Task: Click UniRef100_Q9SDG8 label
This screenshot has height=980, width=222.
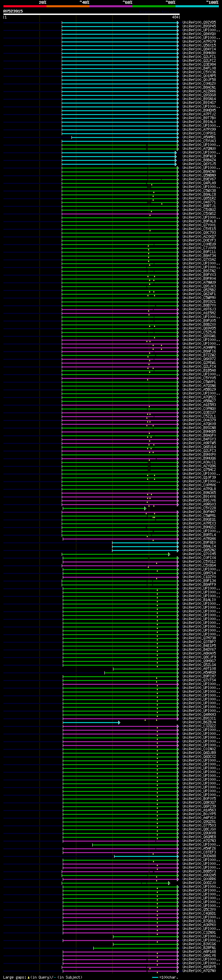Action: [x=199, y=95]
